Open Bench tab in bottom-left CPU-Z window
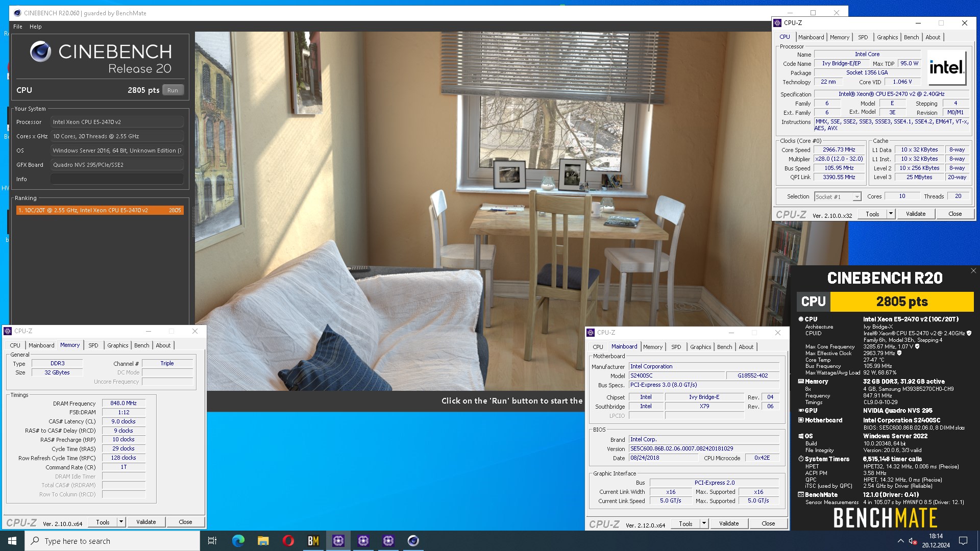980x551 pixels. pos(142,345)
